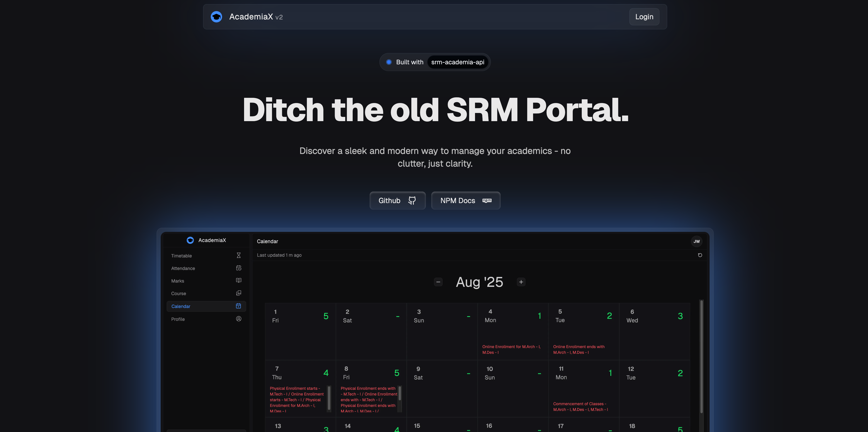Advance to next month with plus button

tap(521, 282)
